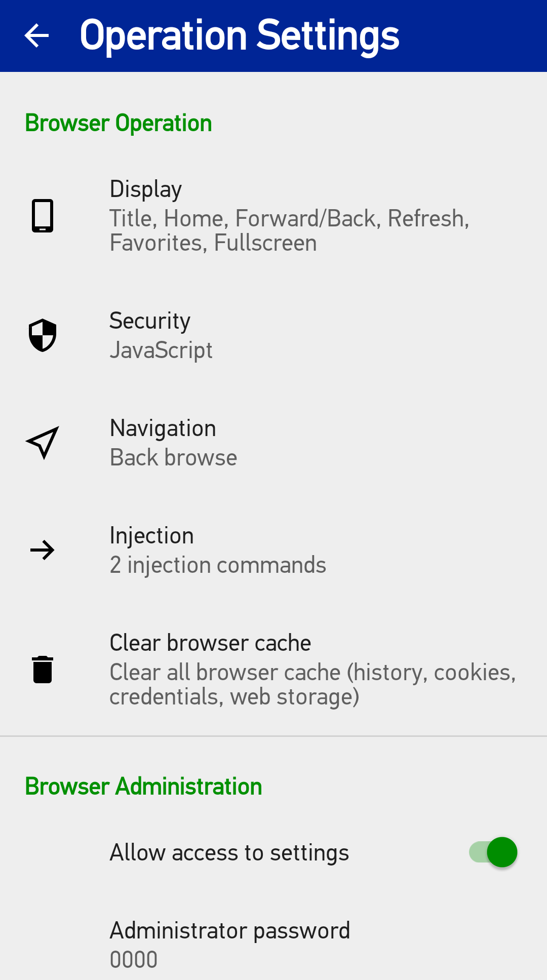Tap the trash can icon

(43, 670)
